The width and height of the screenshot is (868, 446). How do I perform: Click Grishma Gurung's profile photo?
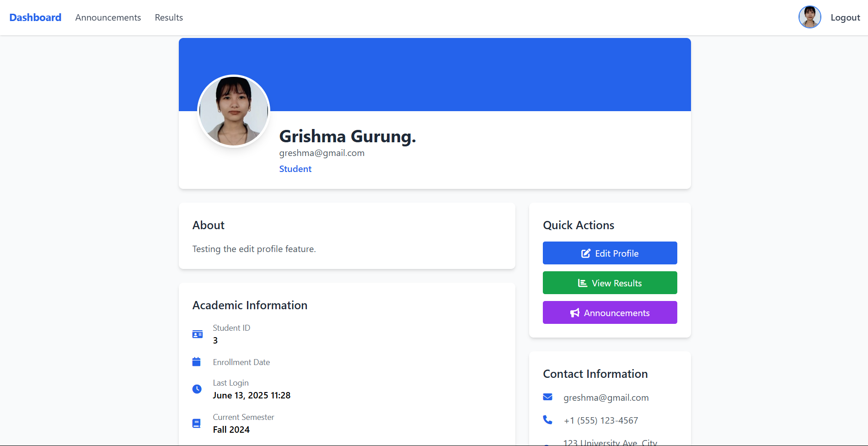[x=233, y=111]
